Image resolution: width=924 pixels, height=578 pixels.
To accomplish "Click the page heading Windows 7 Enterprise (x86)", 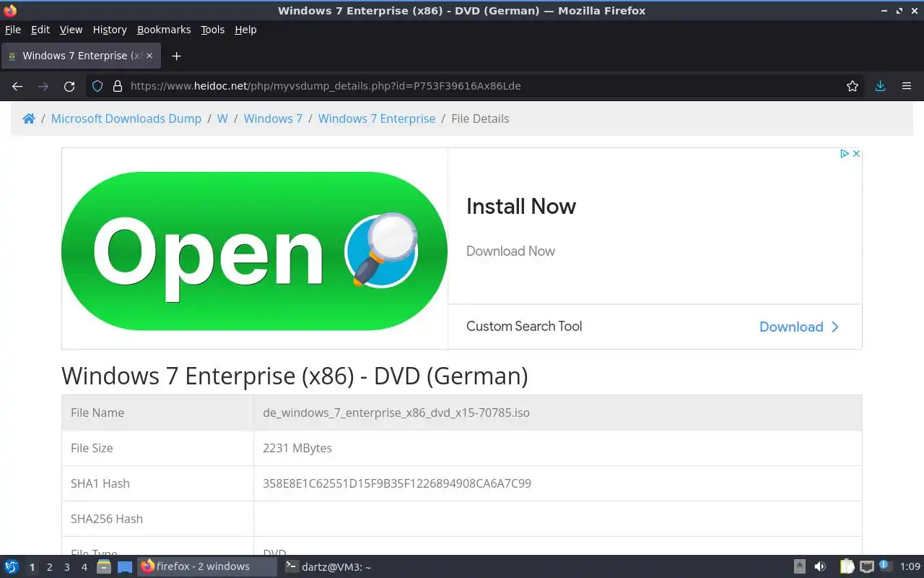I will click(x=295, y=376).
